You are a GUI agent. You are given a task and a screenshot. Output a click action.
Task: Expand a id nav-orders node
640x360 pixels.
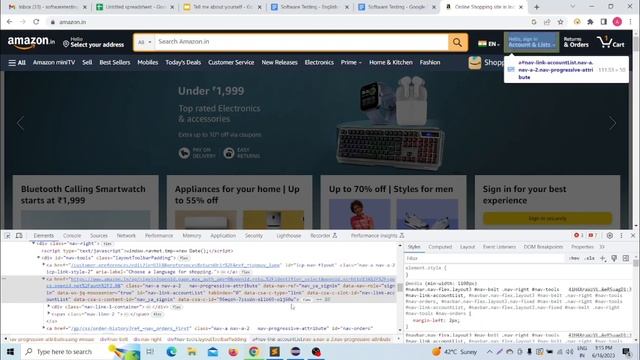click(44, 328)
